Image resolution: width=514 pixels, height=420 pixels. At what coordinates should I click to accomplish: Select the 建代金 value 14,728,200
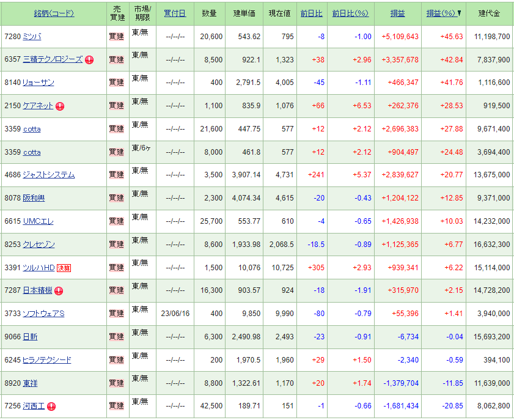(492, 290)
